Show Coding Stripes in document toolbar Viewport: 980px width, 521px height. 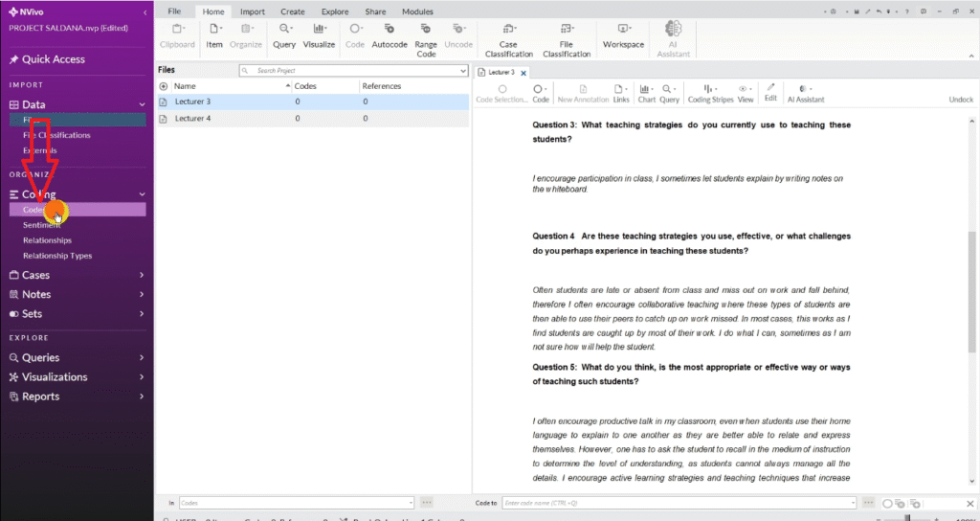tap(710, 92)
